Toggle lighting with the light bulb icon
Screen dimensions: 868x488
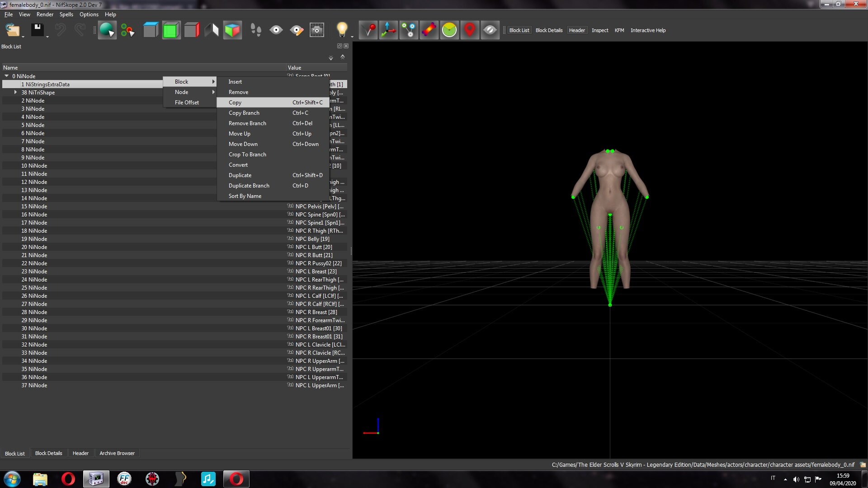342,30
